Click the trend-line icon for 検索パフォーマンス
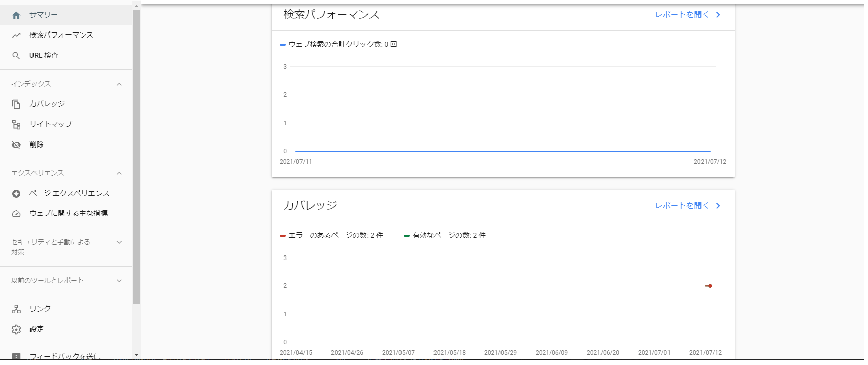The width and height of the screenshot is (868, 365). [16, 35]
